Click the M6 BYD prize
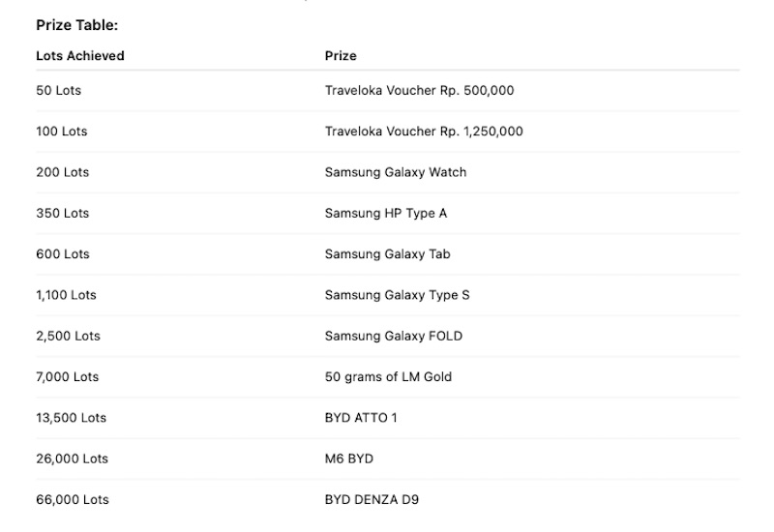774x532 pixels. [x=349, y=458]
